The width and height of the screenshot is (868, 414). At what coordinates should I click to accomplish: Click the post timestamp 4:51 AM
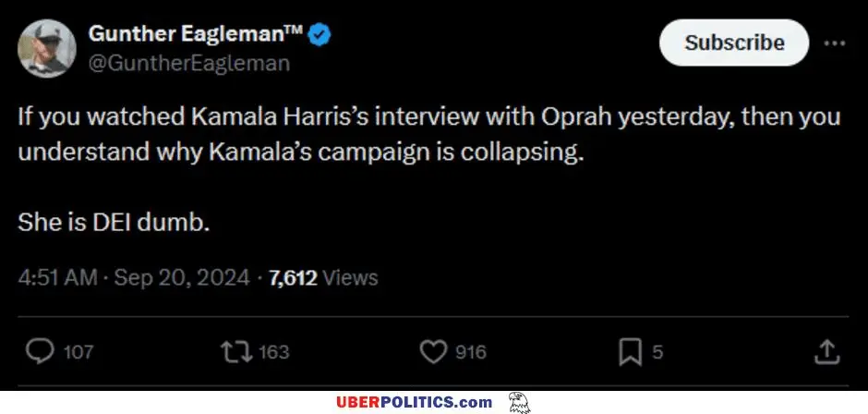[x=57, y=277]
